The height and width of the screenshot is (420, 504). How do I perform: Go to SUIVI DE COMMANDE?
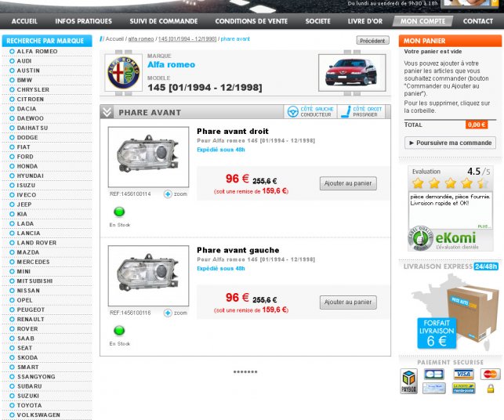[164, 21]
